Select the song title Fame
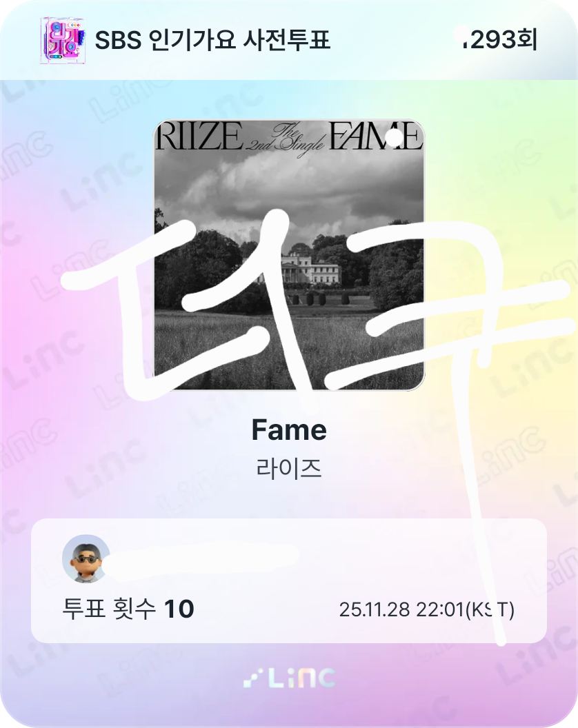The width and height of the screenshot is (578, 728). (x=289, y=430)
